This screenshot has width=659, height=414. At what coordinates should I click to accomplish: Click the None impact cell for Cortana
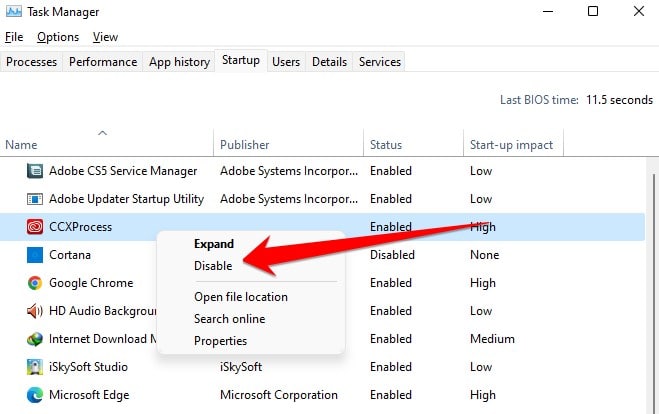click(485, 255)
